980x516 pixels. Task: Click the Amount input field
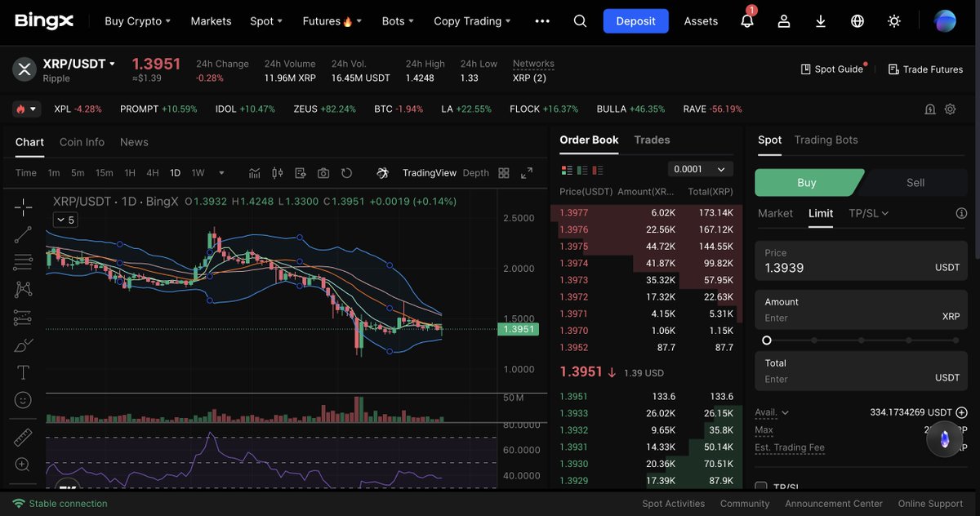(861, 310)
